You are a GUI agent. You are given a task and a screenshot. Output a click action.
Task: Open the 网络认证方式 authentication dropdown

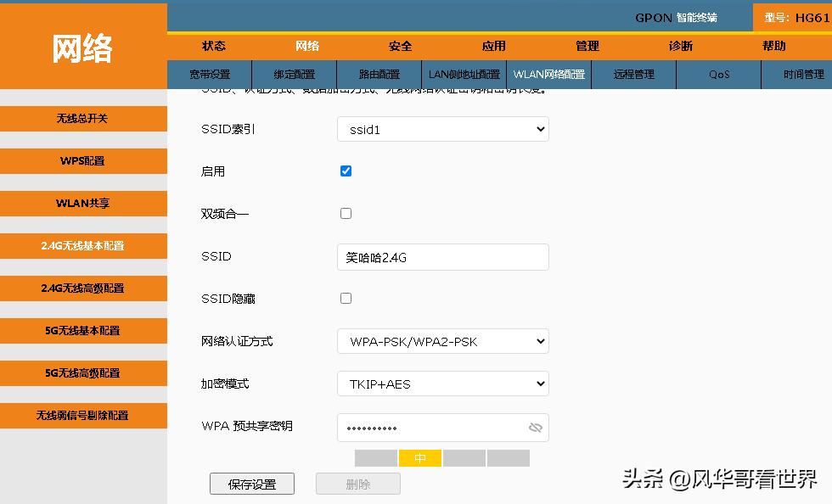[x=442, y=341]
